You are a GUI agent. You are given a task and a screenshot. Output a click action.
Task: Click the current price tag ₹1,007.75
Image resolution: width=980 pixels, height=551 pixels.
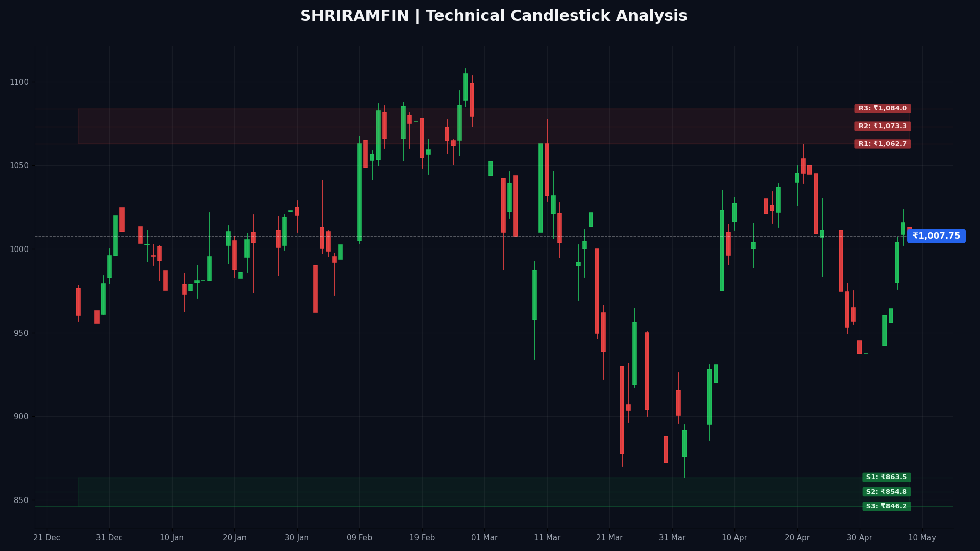(936, 236)
